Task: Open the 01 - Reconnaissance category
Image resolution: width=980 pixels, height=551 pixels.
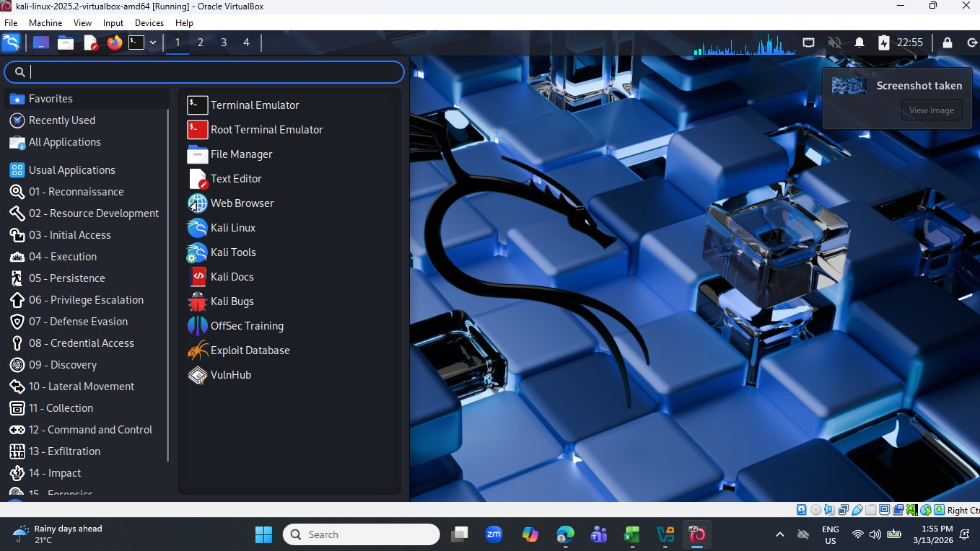Action: (x=87, y=192)
